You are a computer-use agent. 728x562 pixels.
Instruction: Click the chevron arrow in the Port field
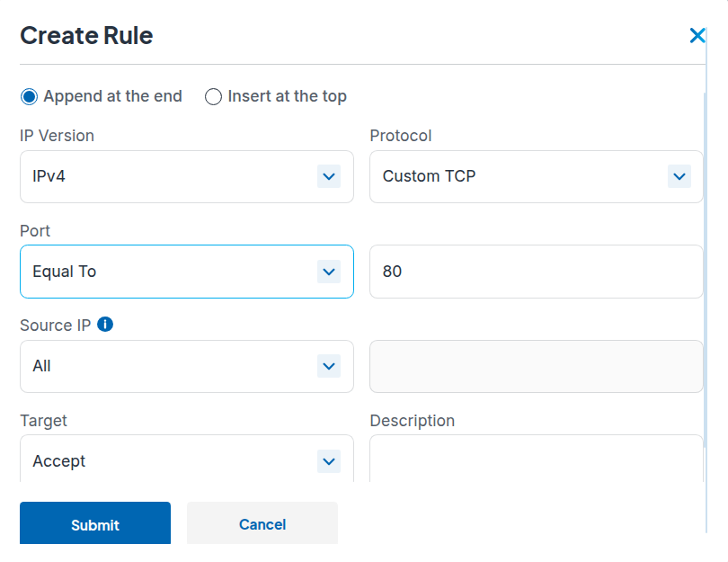329,272
